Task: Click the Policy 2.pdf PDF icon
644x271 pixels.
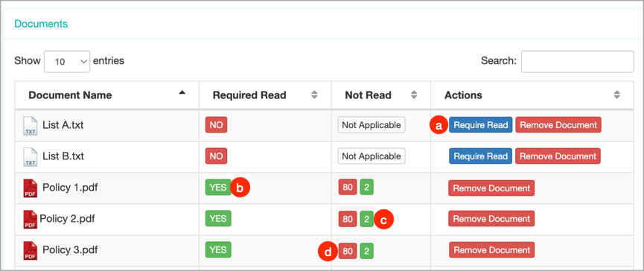Action: tap(30, 220)
